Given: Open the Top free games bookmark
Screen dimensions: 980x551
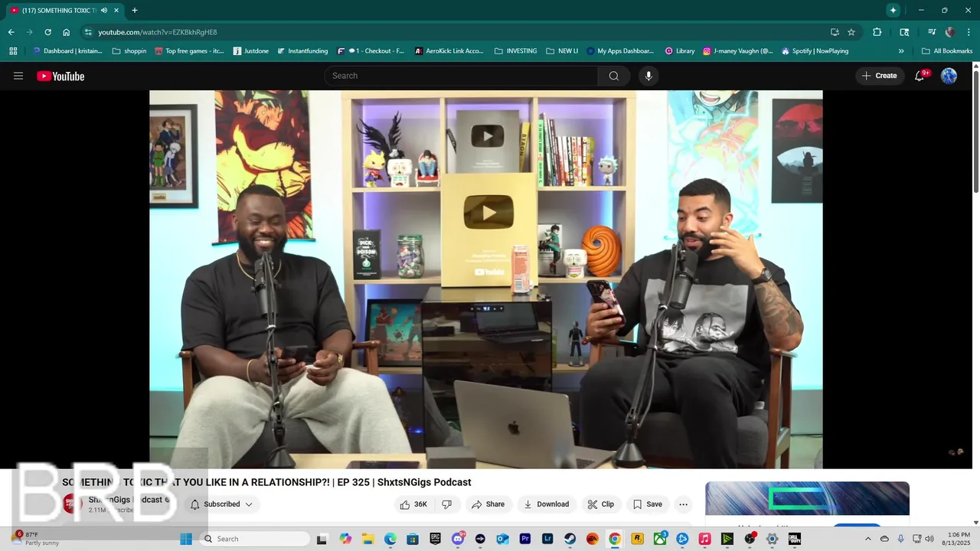Looking at the screenshot, I should pos(189,51).
